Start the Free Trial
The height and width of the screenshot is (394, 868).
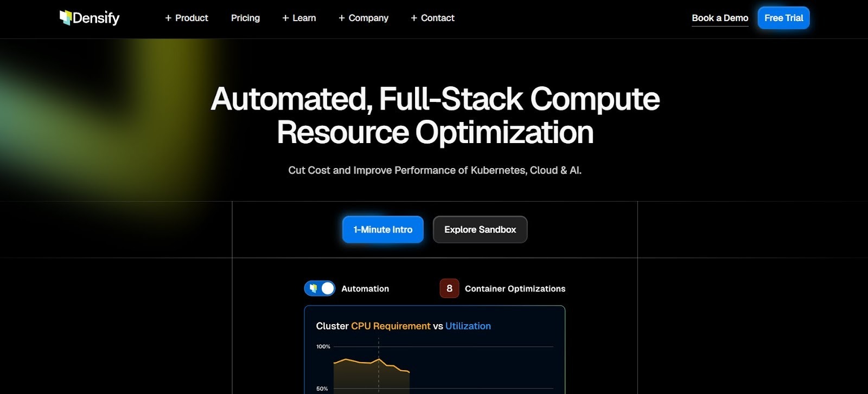783,17
